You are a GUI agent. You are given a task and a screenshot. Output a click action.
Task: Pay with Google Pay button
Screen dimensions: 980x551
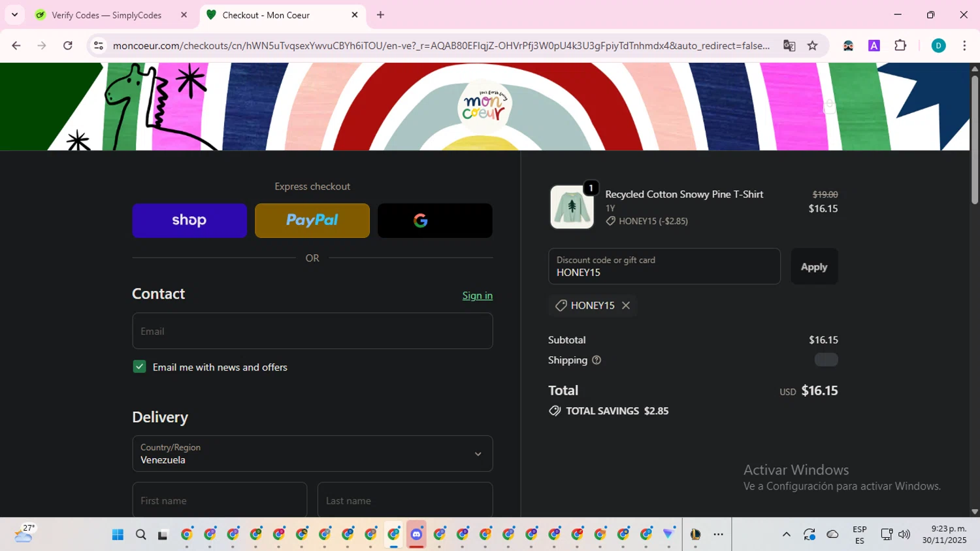435,220
